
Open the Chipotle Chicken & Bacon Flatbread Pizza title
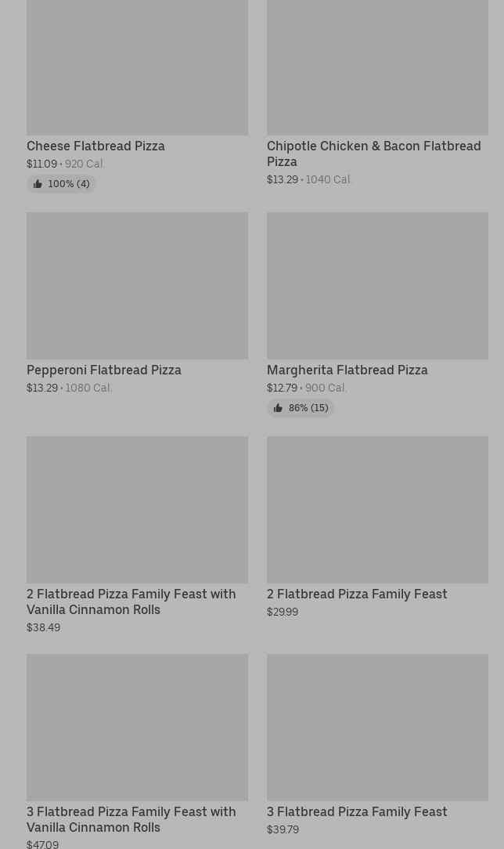[x=373, y=154]
